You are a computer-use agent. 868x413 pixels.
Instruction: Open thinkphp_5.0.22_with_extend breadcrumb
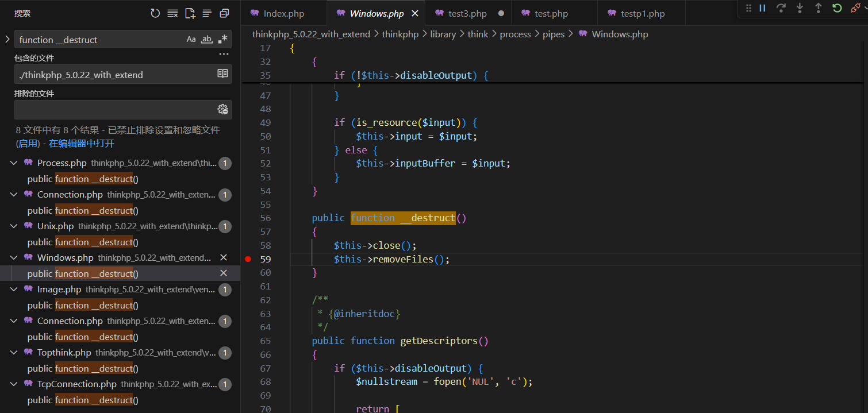coord(311,34)
